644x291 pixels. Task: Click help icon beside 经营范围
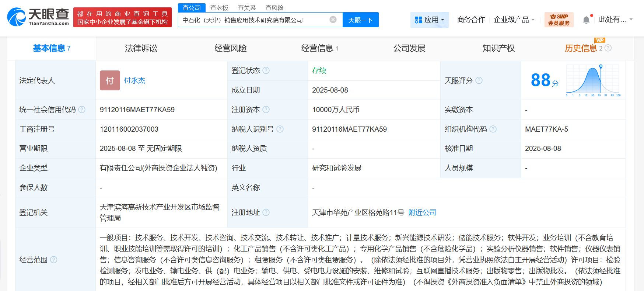(54, 260)
